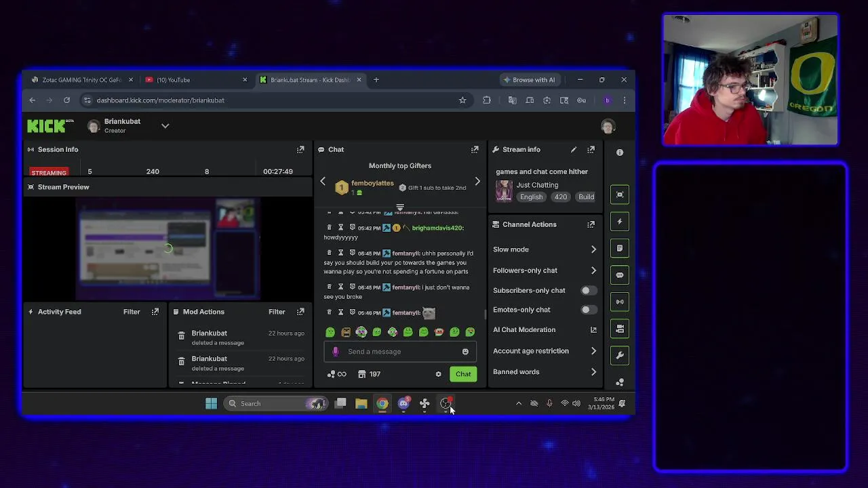Viewport: 868px width, 488px height.
Task: Bookmark this page with the star icon
Action: pos(462,100)
